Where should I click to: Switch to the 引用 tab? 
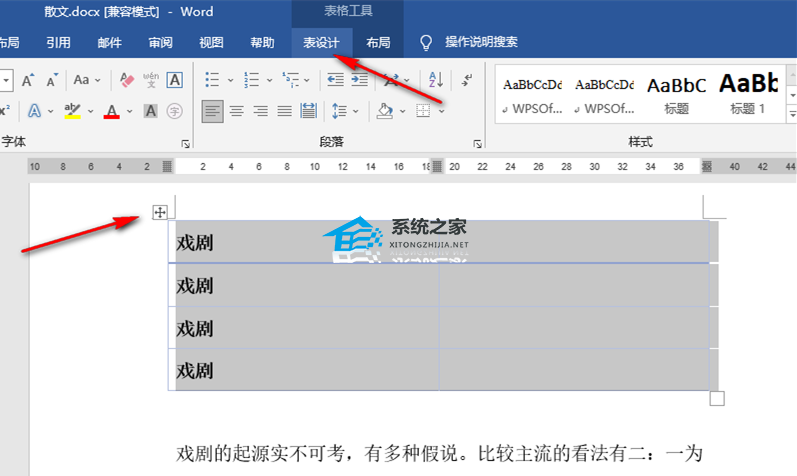pyautogui.click(x=58, y=42)
